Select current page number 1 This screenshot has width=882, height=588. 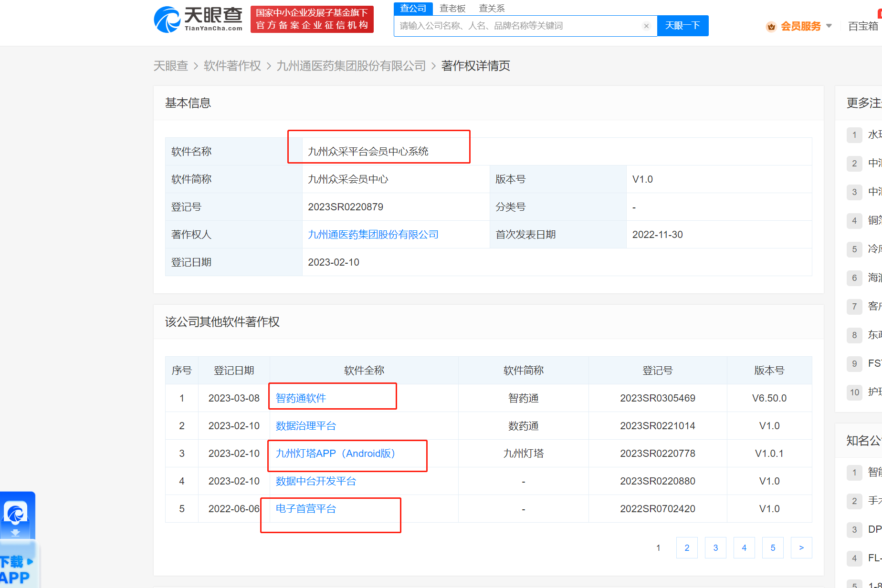coord(658,548)
